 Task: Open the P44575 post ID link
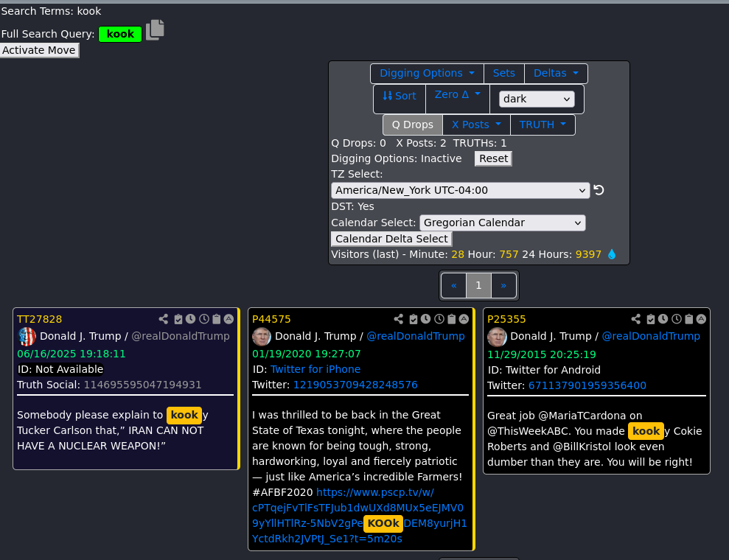271,319
